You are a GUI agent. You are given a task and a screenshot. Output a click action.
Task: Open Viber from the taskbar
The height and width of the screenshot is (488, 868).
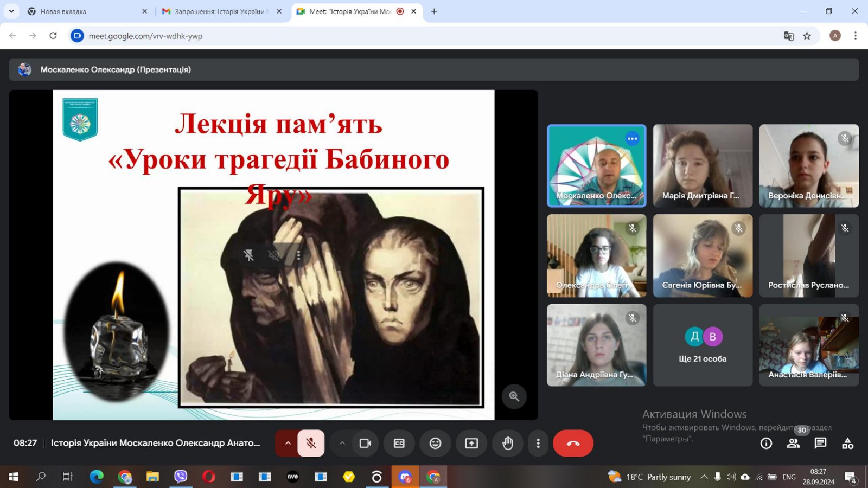point(181,477)
